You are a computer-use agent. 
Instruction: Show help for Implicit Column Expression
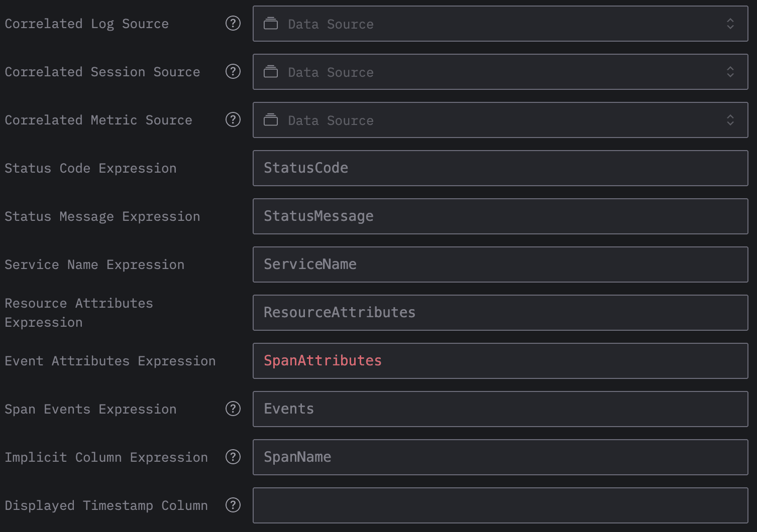(233, 457)
